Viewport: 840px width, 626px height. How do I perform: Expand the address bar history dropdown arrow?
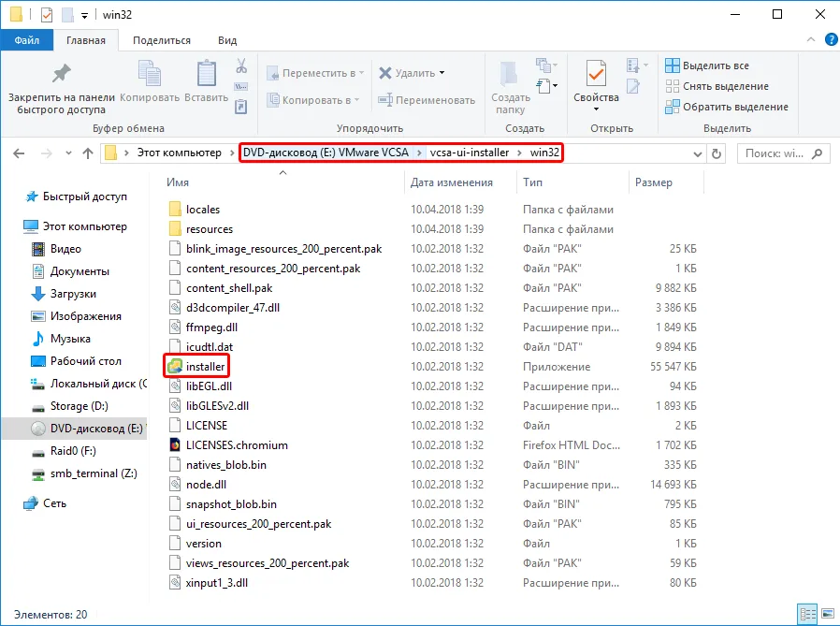click(697, 154)
